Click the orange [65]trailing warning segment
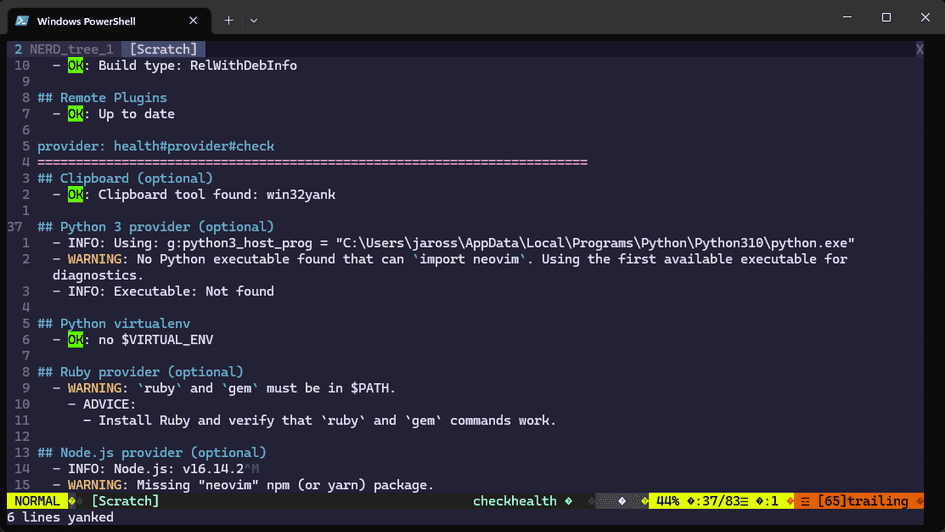945x532 pixels. point(862,501)
